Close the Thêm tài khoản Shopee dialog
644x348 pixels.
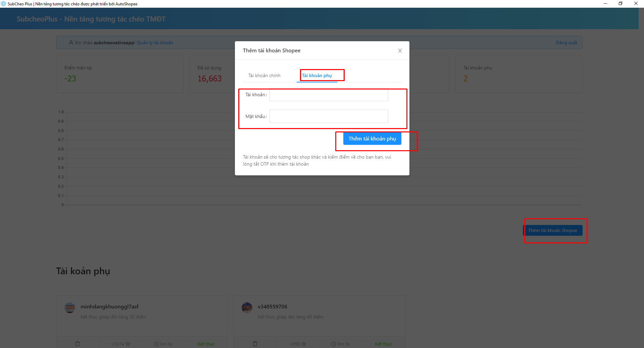[400, 51]
